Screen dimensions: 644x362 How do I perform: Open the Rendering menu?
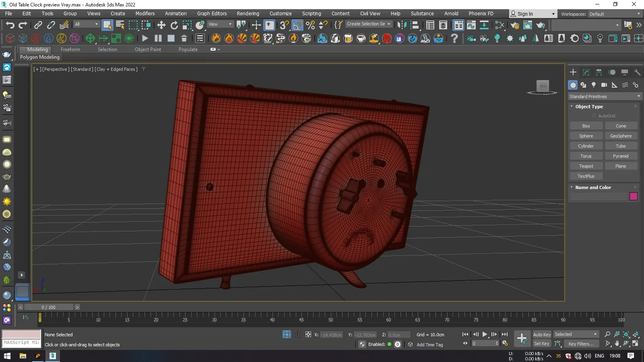tap(248, 14)
